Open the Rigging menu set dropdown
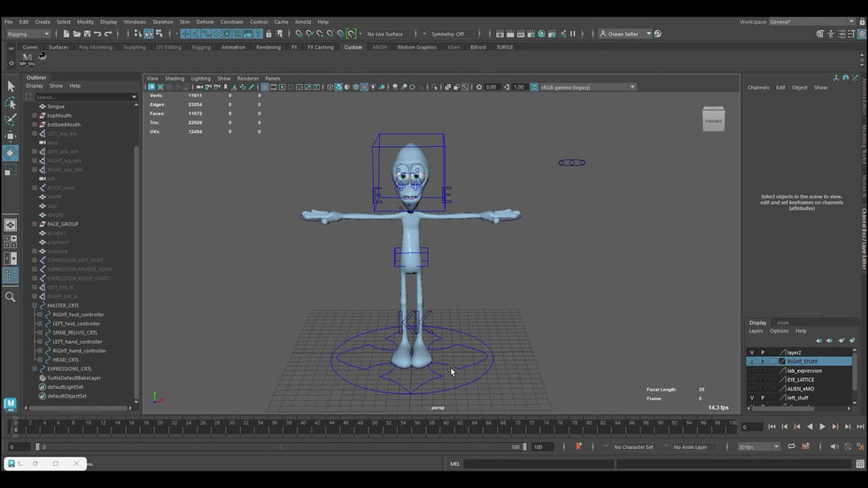The image size is (868, 488). [28, 34]
